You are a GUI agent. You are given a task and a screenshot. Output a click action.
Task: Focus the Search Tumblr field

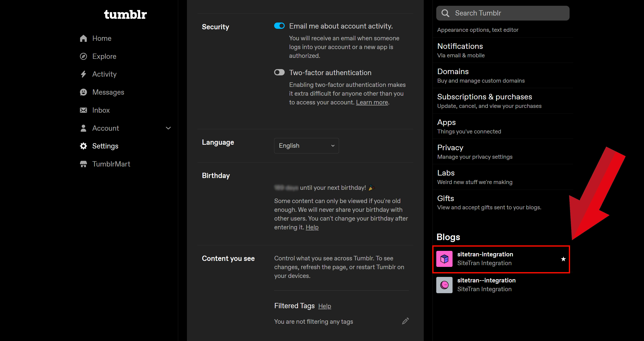(x=503, y=13)
